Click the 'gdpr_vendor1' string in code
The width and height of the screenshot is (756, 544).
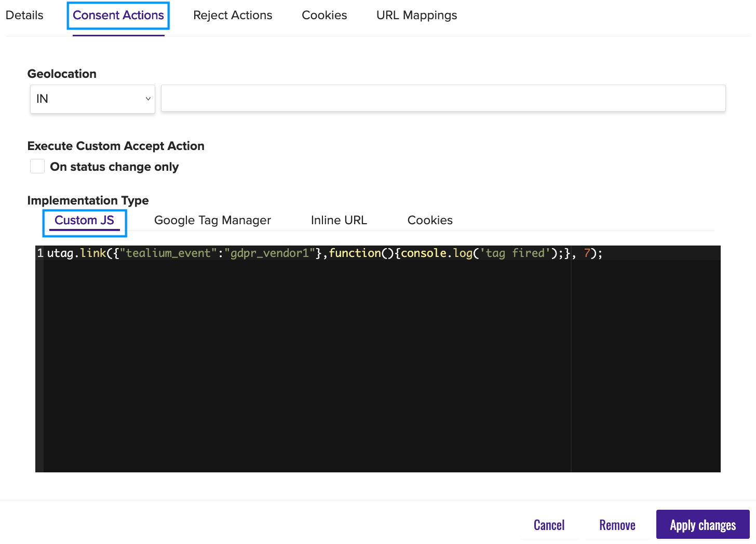[269, 253]
